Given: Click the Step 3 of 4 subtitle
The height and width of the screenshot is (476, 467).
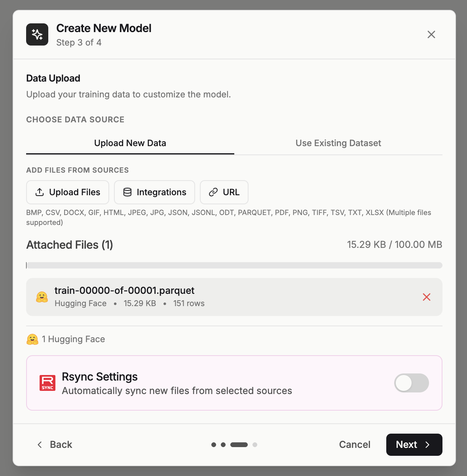Looking at the screenshot, I should point(79,42).
